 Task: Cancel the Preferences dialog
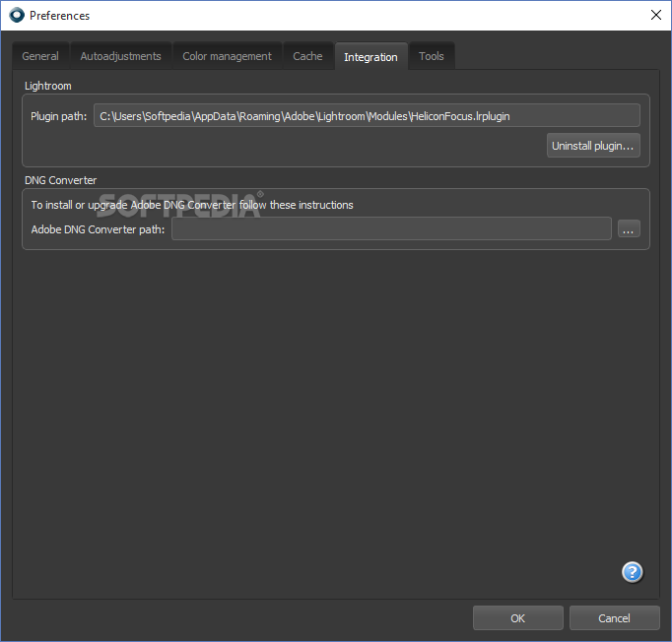tap(614, 618)
